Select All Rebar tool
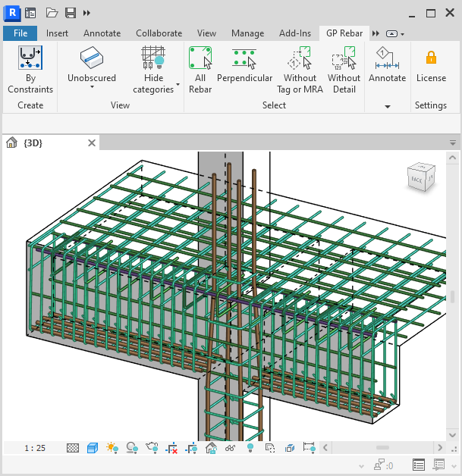This screenshot has height=476, width=462. [x=200, y=70]
